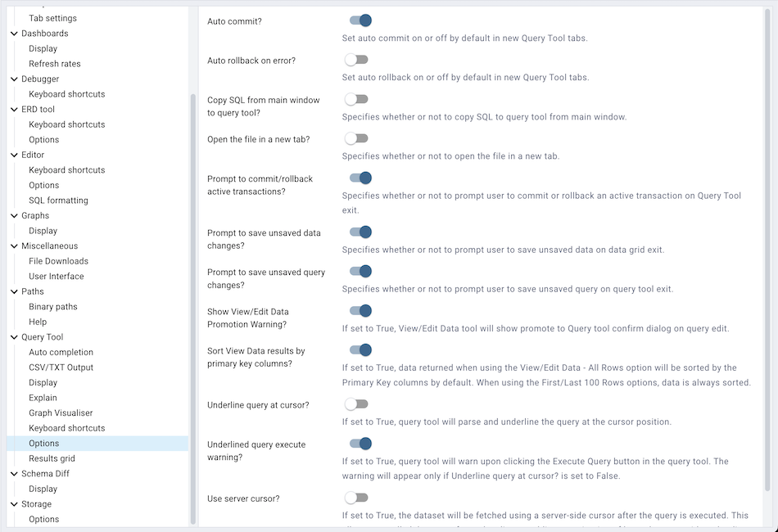
Task: Collapse the Schema Diff section
Action: (12, 473)
